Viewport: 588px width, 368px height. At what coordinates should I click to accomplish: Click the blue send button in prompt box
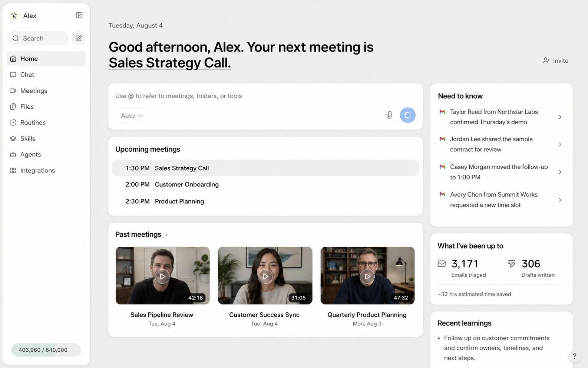point(407,115)
